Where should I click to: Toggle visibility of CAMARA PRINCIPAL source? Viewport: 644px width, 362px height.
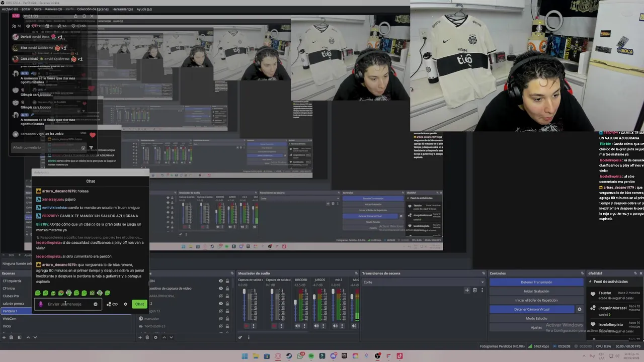[x=220, y=296]
